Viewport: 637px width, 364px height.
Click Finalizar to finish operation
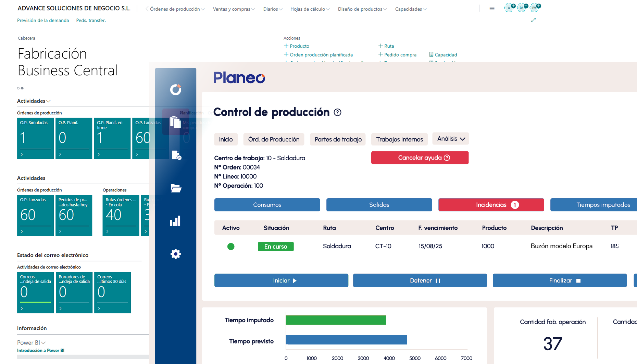pyautogui.click(x=560, y=280)
